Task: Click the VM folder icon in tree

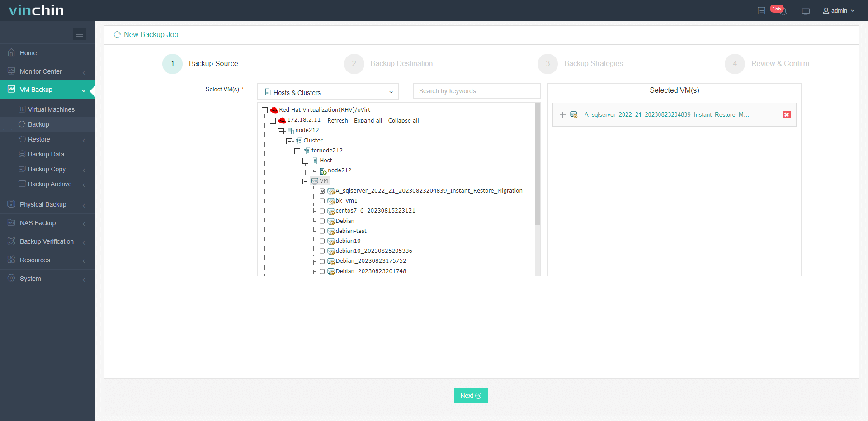Action: [315, 181]
